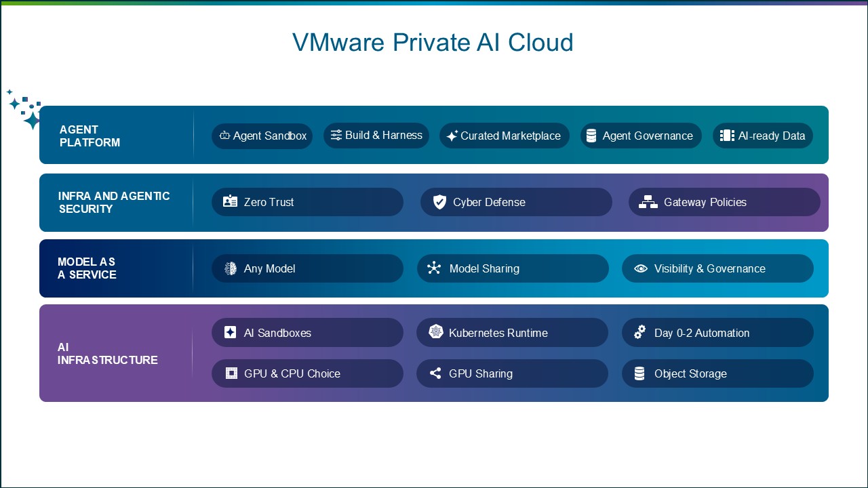The width and height of the screenshot is (868, 488).
Task: Click the eye icon beside Visibility & Governance
Action: pos(641,268)
